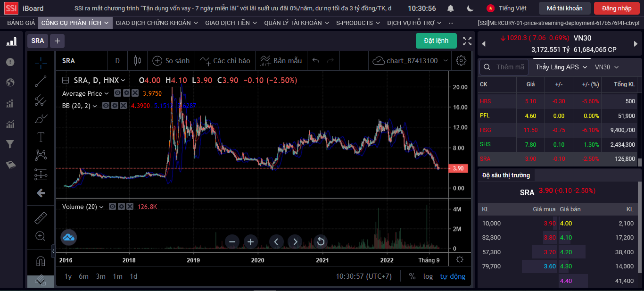Select the trend line drawing tool

pos(41,81)
